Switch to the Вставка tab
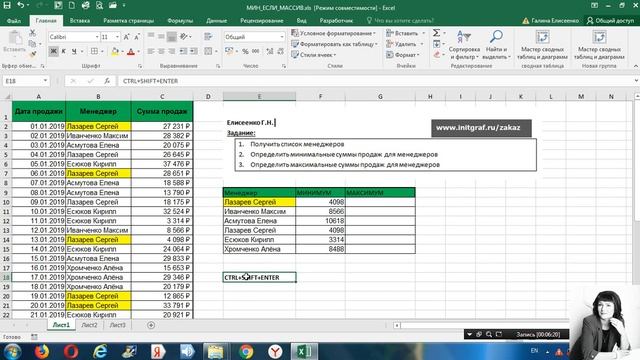The width and height of the screenshot is (640, 360). point(80,20)
